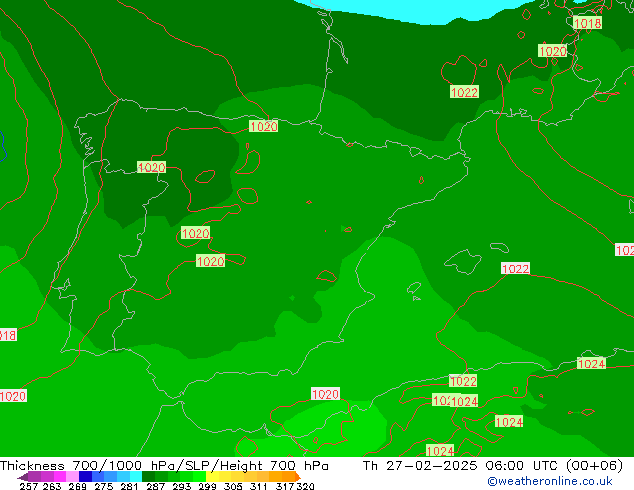Image resolution: width=634 pixels, height=490 pixels.
Task: Click the dark purple arrow swatch at the legend start
Action: click(x=22, y=477)
